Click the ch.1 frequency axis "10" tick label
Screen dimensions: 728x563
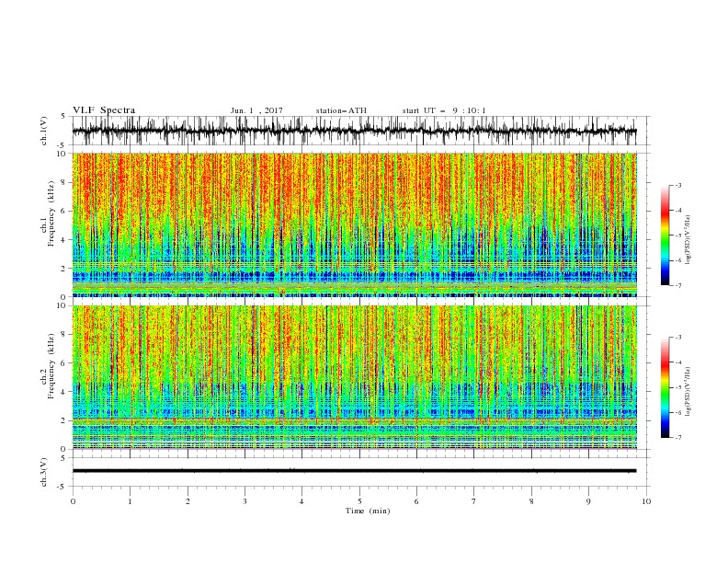(63, 154)
